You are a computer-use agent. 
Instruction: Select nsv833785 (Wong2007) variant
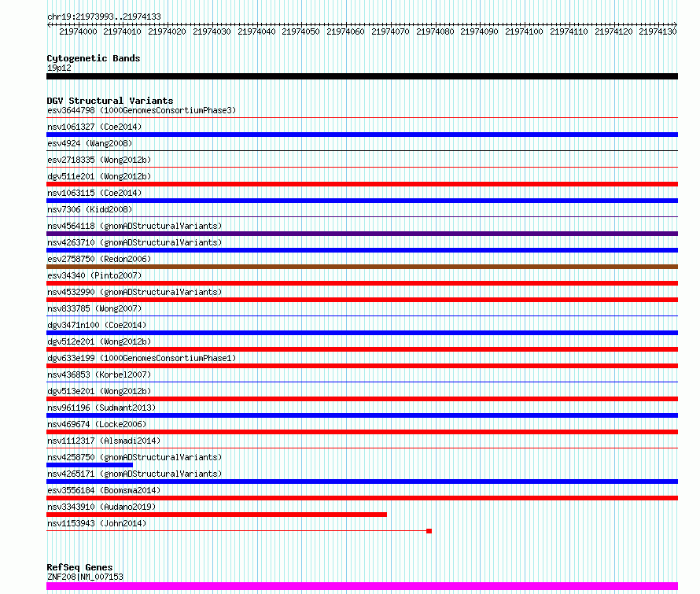[94, 308]
